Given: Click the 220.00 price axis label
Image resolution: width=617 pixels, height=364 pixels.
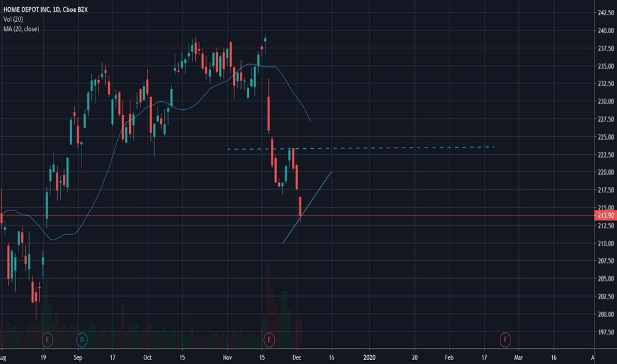Looking at the screenshot, I should click(x=606, y=172).
